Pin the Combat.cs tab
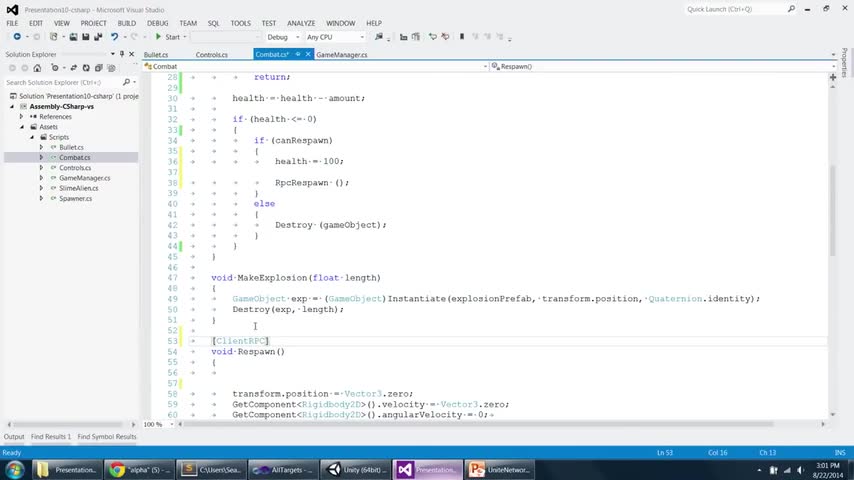The image size is (854, 480). (298, 54)
